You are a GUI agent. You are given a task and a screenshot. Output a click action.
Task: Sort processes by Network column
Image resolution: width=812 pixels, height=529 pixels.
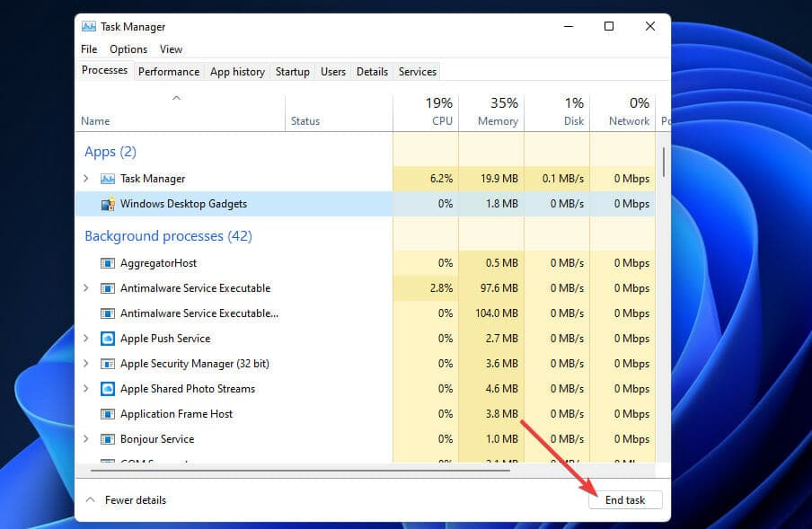coord(623,112)
